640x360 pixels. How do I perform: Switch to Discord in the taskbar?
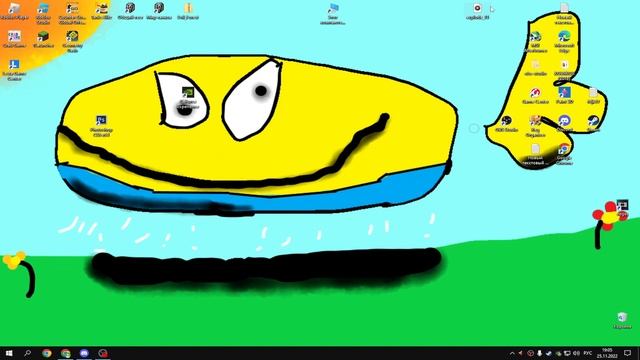pyautogui.click(x=84, y=353)
